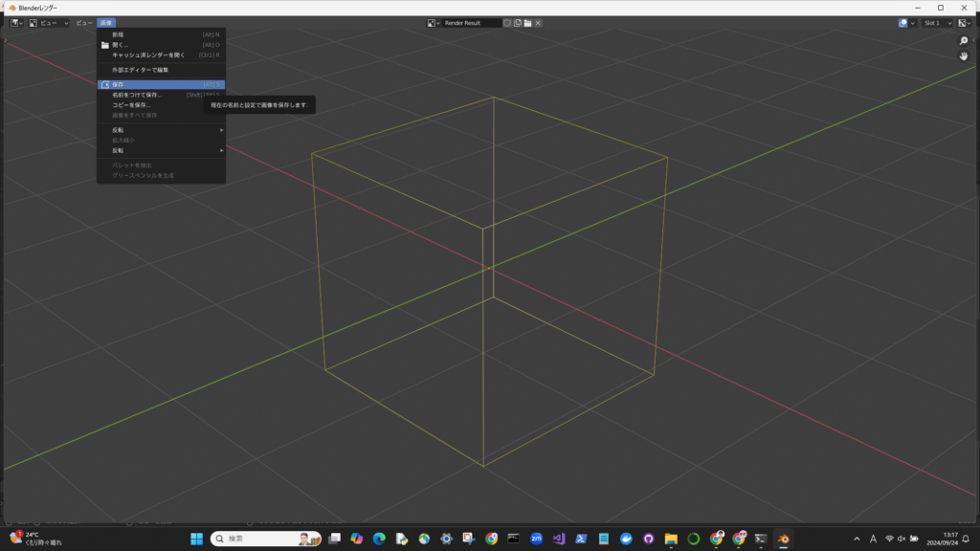Screen dimensions: 980x551
Task: Click the browse image icon beside Render Result
Action: [x=434, y=22]
